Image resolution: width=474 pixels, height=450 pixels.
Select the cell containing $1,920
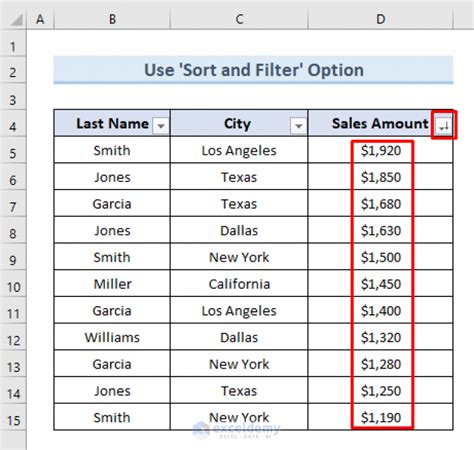380,150
